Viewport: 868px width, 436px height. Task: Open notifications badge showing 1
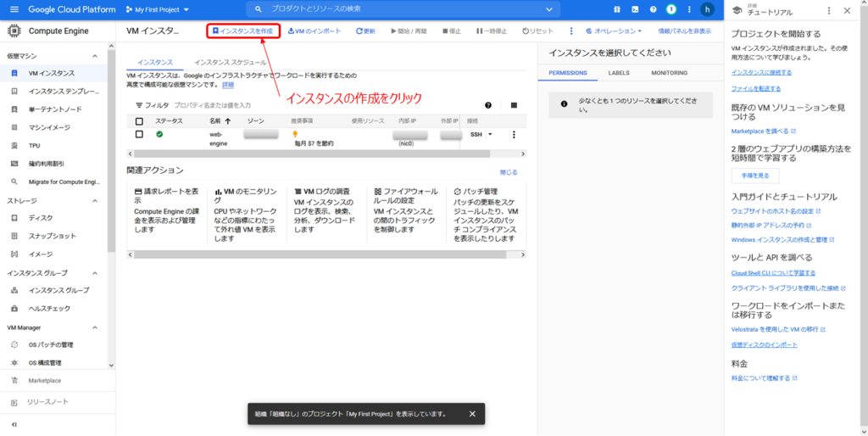click(x=670, y=9)
